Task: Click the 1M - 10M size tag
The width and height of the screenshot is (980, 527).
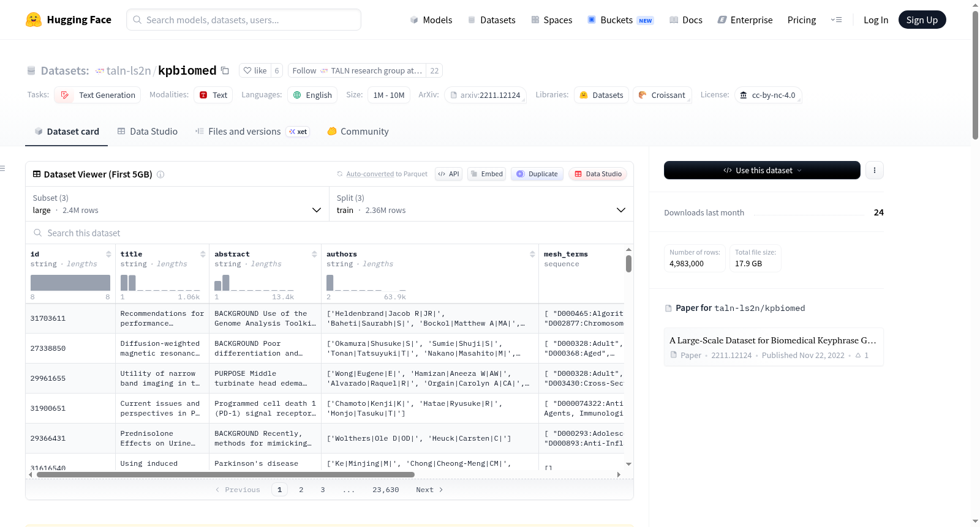Action: tap(389, 95)
